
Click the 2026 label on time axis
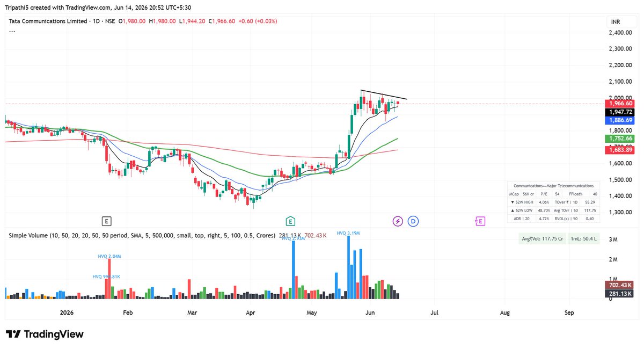67,312
